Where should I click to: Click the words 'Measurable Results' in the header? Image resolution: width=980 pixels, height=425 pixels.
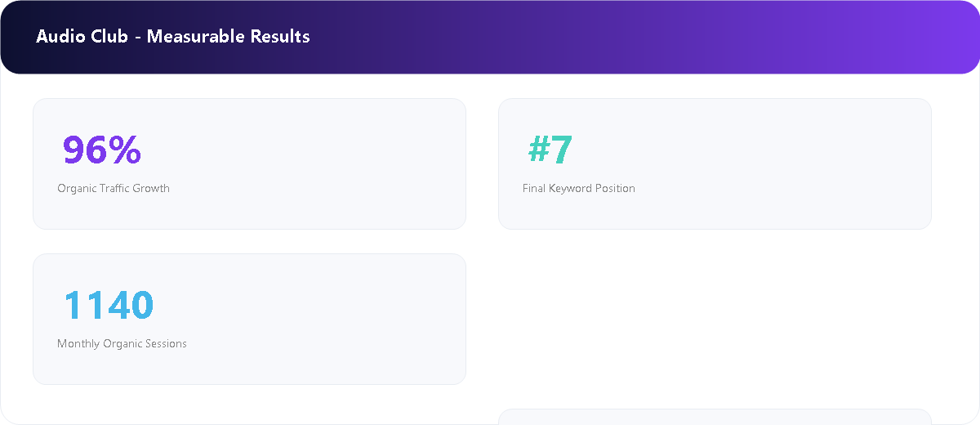pyautogui.click(x=229, y=37)
